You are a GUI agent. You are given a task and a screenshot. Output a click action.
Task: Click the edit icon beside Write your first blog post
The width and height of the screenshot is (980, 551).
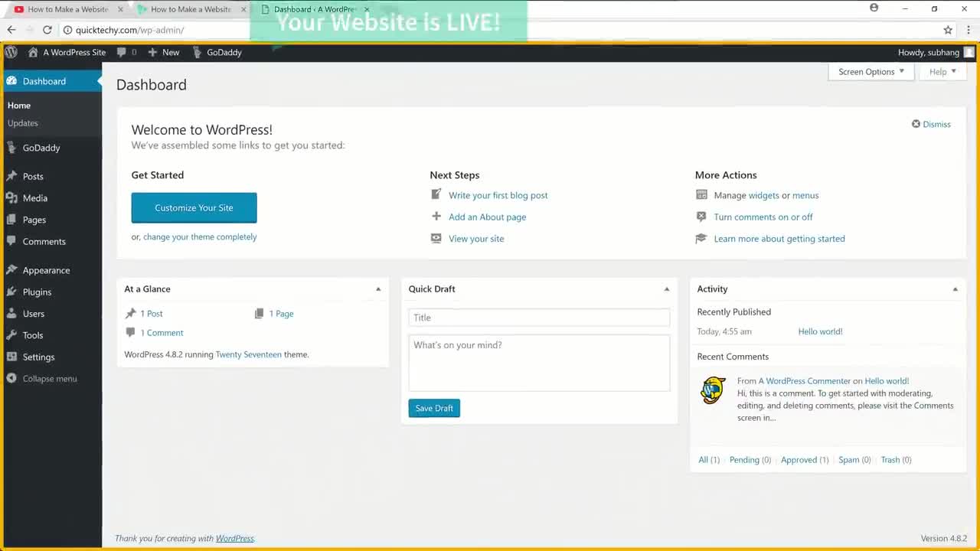[x=436, y=194]
